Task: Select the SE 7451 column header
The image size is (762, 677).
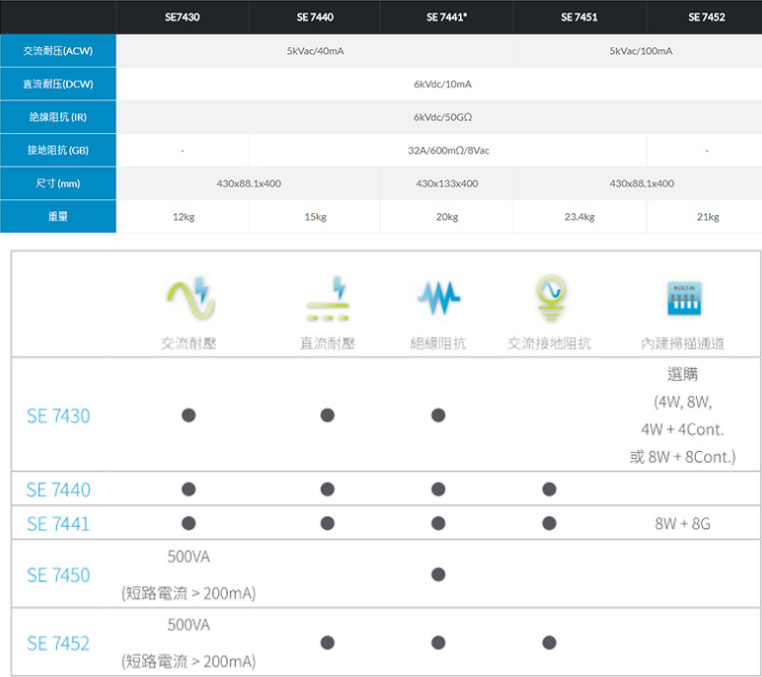Action: tap(579, 17)
